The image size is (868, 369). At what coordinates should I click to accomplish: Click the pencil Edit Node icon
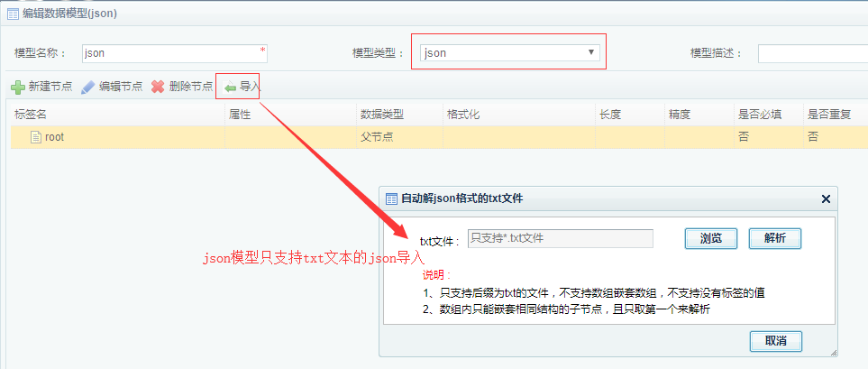coord(88,87)
